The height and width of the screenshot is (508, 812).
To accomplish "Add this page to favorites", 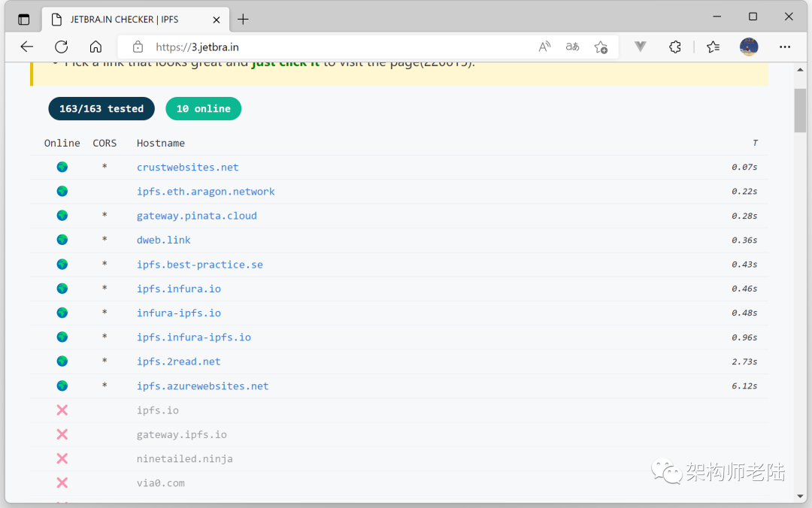I will (601, 47).
